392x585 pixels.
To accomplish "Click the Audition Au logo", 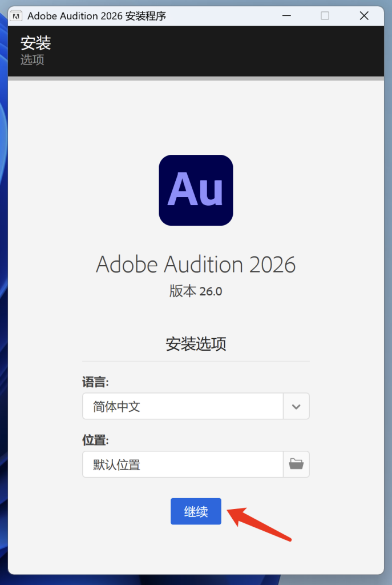I will [196, 190].
